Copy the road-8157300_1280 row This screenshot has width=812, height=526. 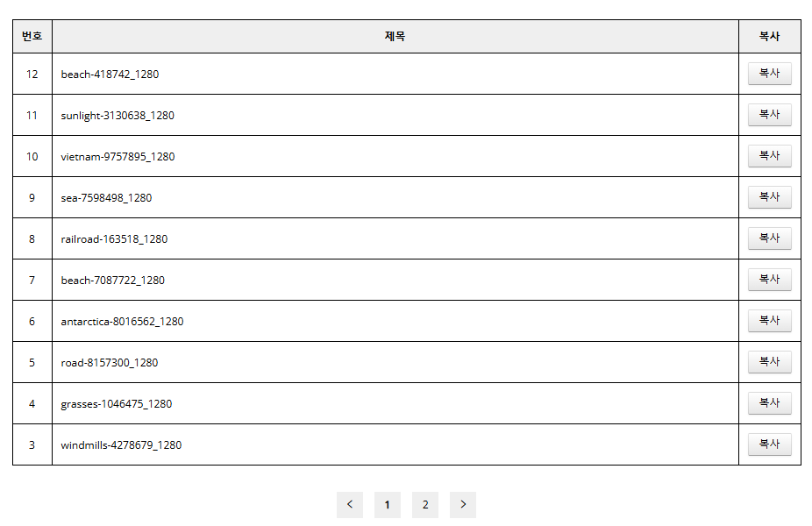[769, 362]
